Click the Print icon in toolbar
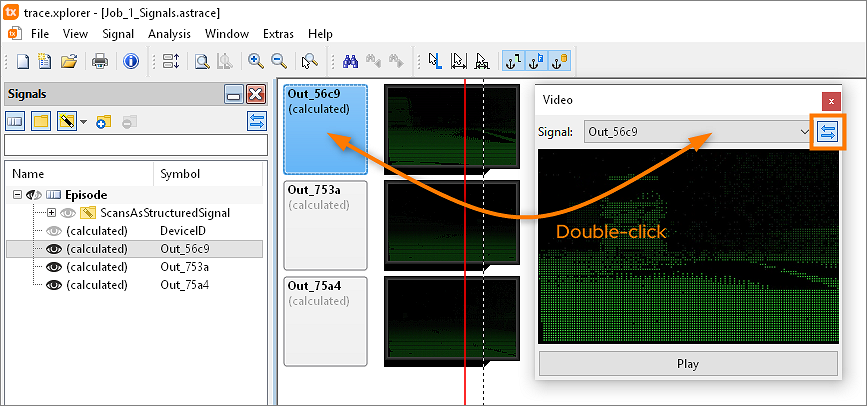This screenshot has width=867, height=406. tap(100, 61)
